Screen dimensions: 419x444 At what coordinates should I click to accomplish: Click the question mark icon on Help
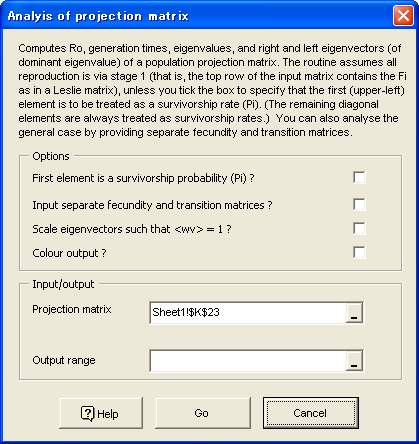point(87,414)
